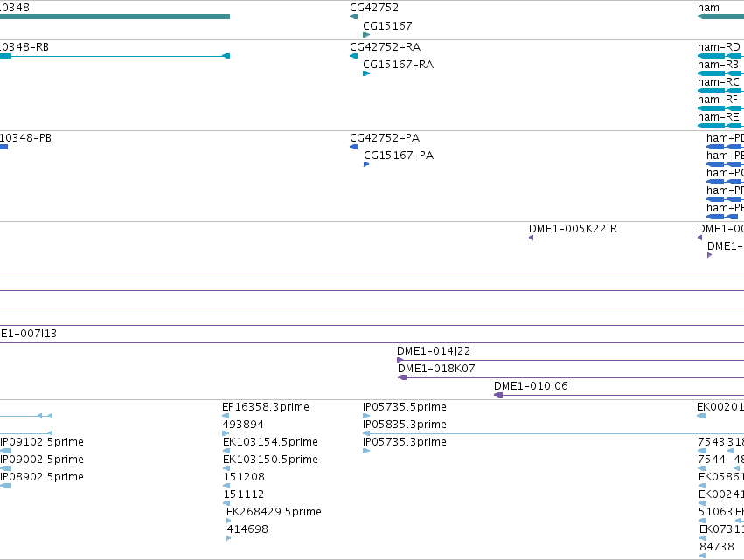Click the ham-RD transcript label
The image size is (744, 560).
click(x=719, y=47)
